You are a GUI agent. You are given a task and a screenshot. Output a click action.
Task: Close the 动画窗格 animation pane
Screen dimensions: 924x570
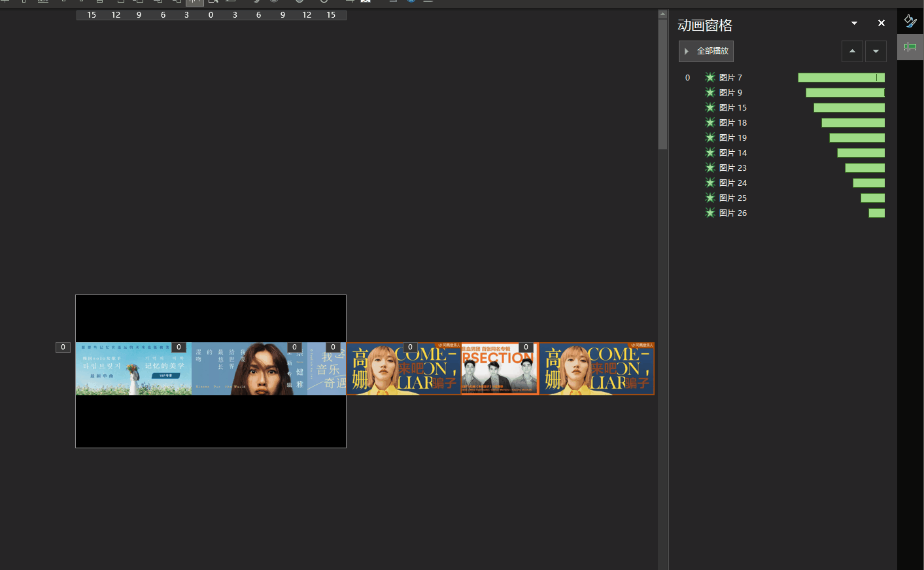881,23
